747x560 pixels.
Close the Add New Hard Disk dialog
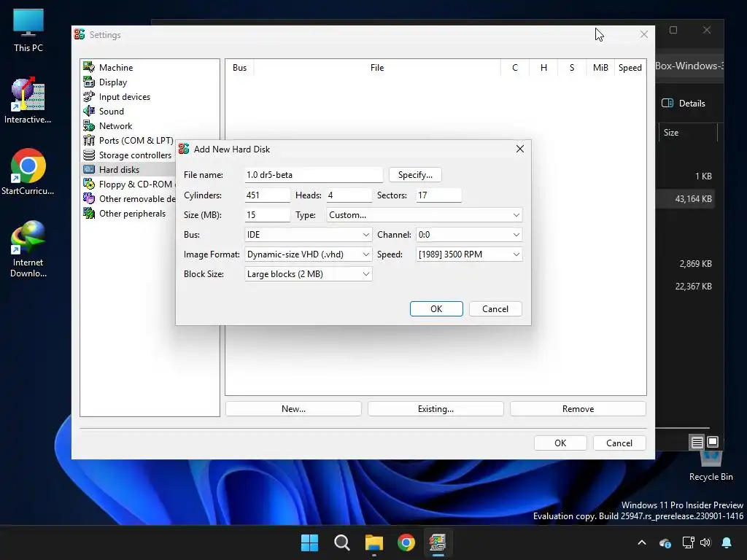[x=519, y=149]
